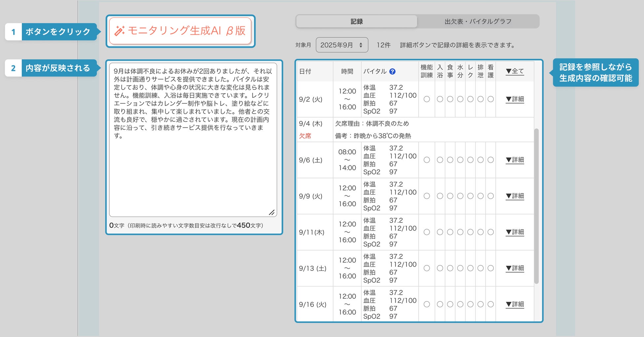Click the 看護 circle in the 9/11 row
The height and width of the screenshot is (337, 644).
[x=491, y=232]
